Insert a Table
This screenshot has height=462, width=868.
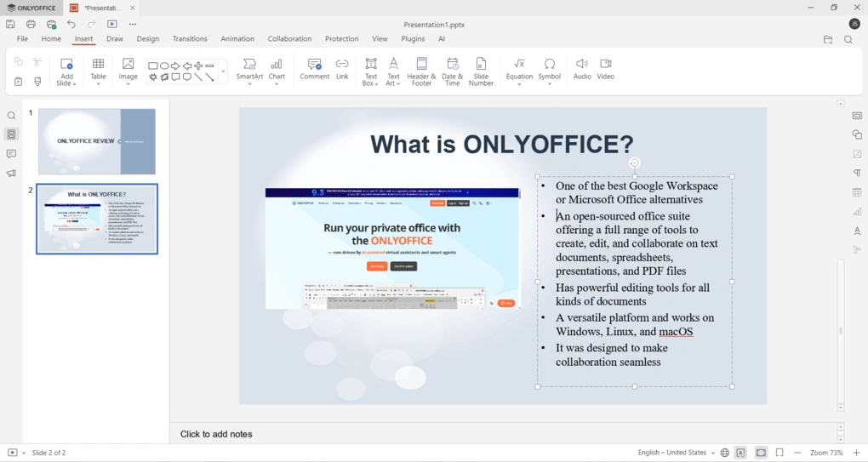98,72
